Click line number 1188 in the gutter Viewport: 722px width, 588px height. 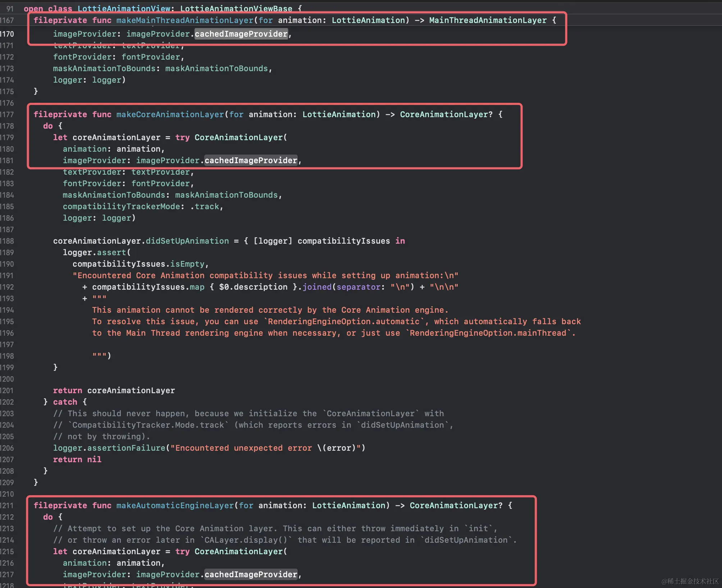pos(7,241)
